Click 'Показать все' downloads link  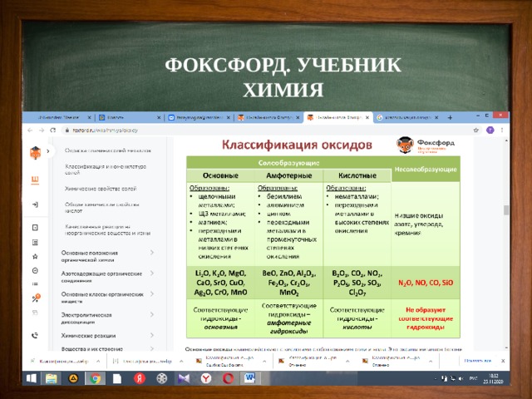[x=478, y=361]
